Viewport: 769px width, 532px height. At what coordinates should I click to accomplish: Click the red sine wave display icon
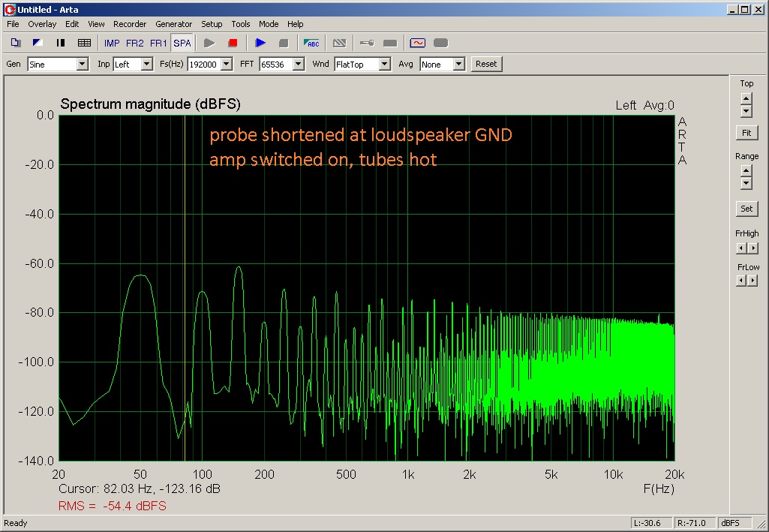(x=418, y=44)
